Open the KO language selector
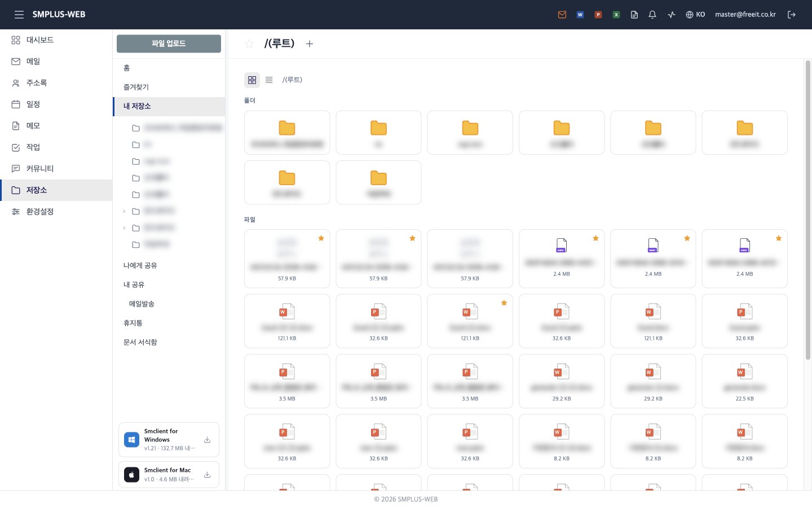Image resolution: width=812 pixels, height=508 pixels. tap(695, 15)
